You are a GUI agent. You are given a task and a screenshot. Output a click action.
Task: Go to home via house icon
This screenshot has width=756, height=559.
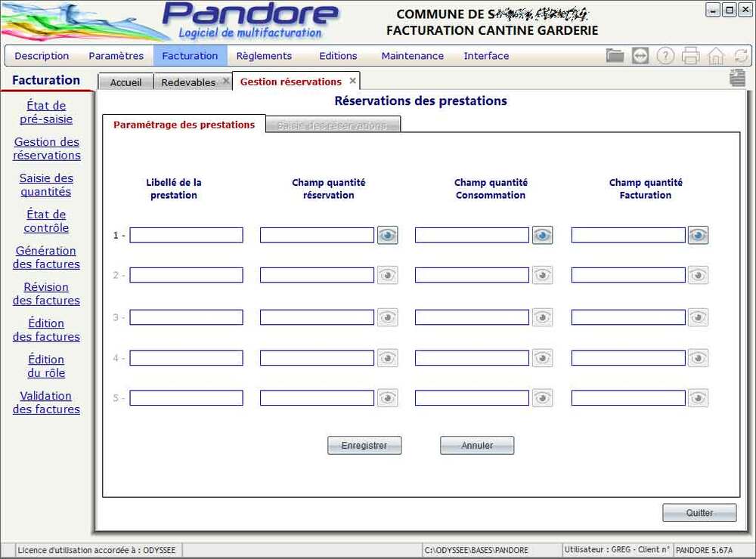[716, 55]
